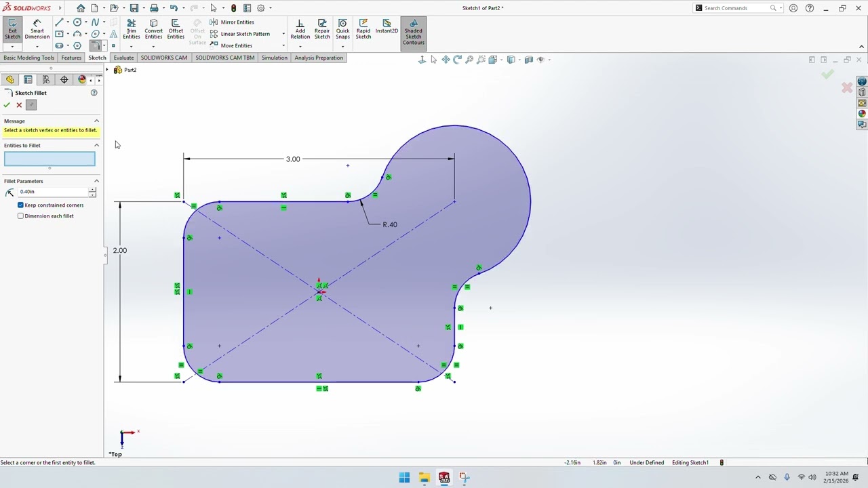The image size is (868, 488).
Task: Open the Evaluate tab
Action: point(123,58)
